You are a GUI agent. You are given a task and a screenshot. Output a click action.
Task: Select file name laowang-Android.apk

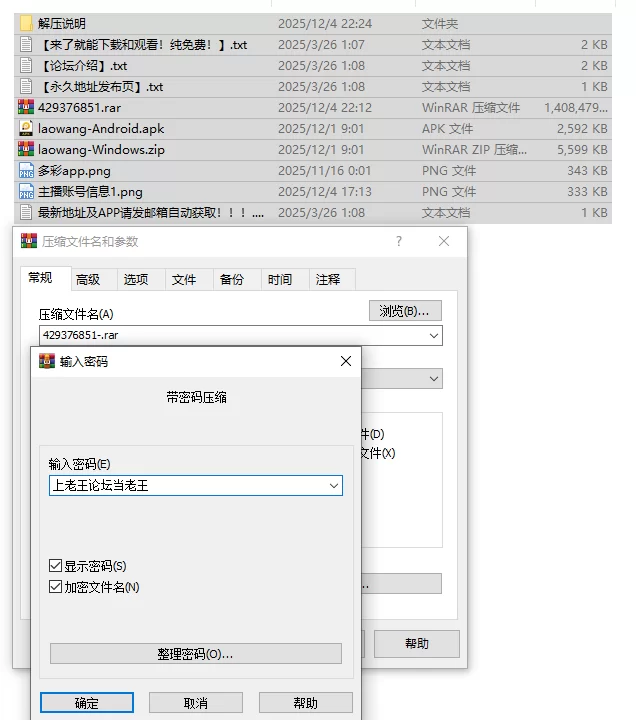coord(101,129)
